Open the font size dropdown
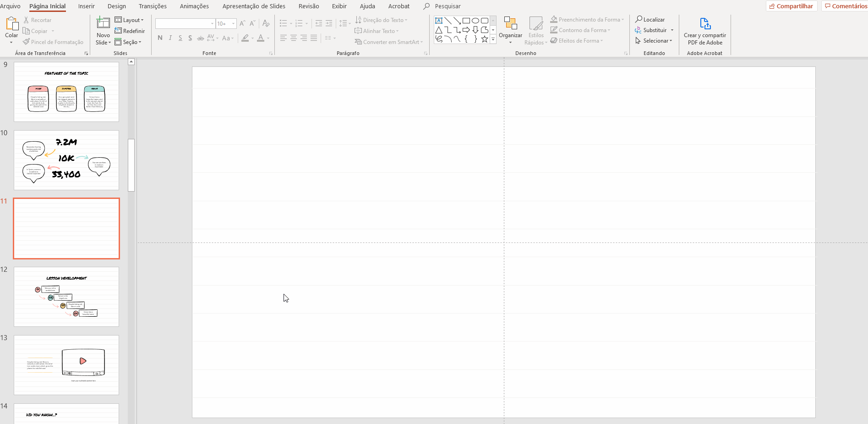868x424 pixels. 233,23
